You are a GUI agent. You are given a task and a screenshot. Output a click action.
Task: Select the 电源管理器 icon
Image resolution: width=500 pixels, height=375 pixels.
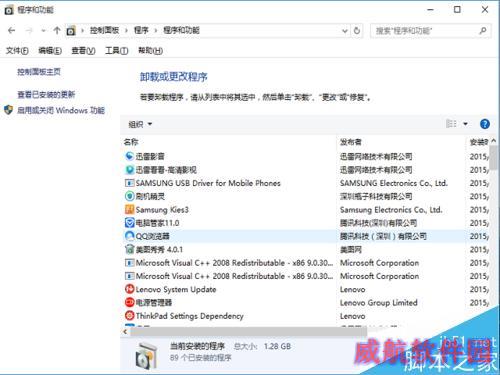click(129, 302)
